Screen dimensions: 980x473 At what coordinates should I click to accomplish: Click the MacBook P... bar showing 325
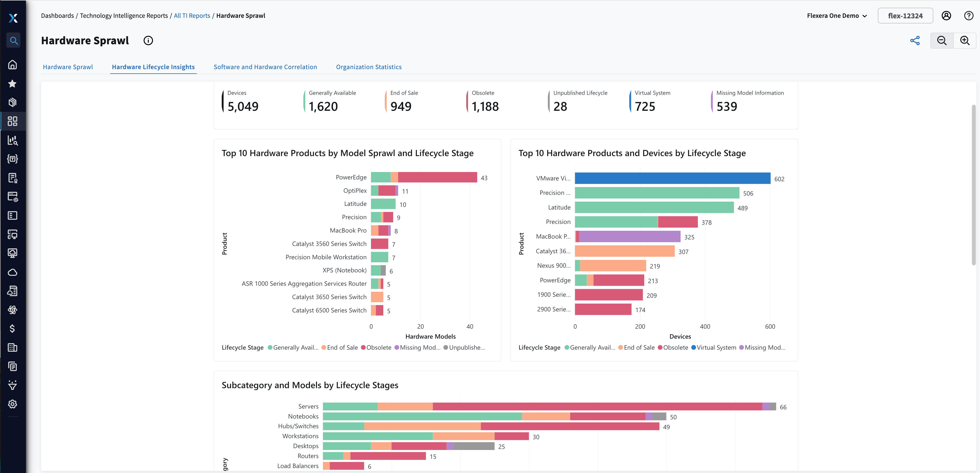pyautogui.click(x=628, y=236)
